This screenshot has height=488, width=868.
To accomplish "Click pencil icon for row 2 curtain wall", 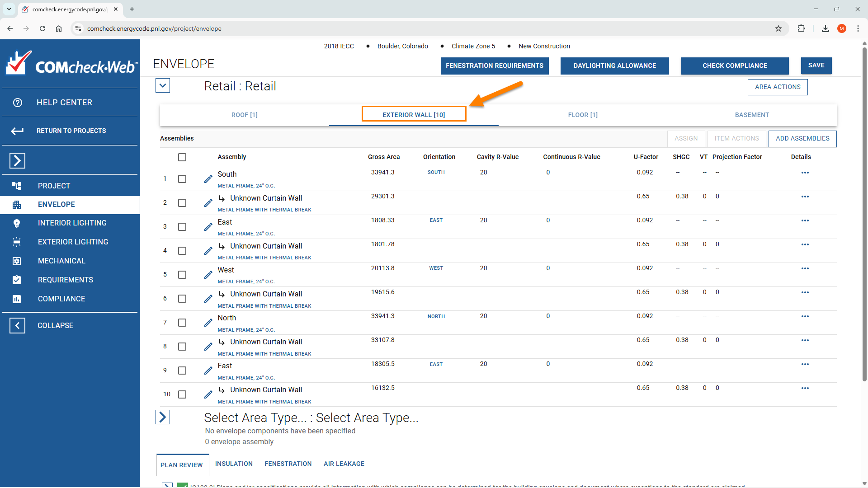I will point(208,203).
